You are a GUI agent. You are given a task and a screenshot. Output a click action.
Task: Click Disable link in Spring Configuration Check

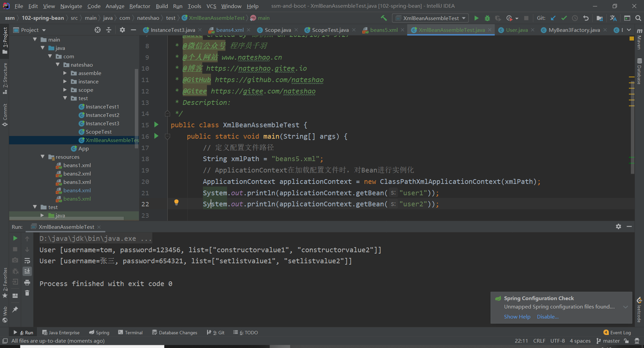tap(547, 317)
